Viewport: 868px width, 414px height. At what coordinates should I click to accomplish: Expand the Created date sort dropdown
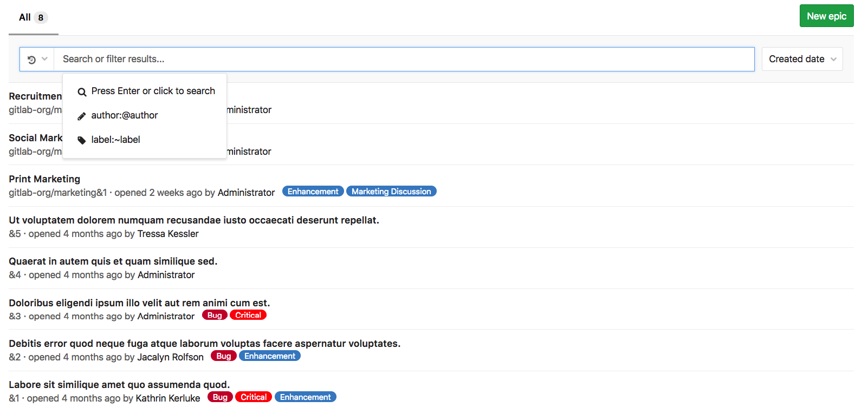point(802,59)
